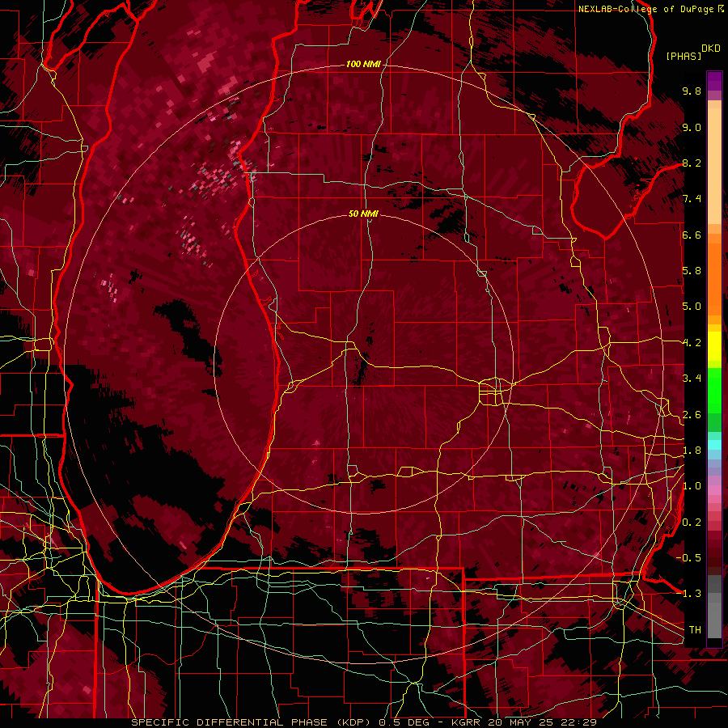Select the 7.4 value on color scale
Viewport: 728px width, 728px height.
(x=692, y=199)
